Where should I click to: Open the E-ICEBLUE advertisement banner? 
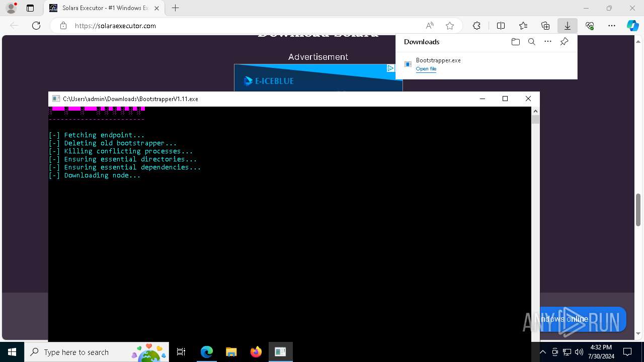[x=318, y=78]
